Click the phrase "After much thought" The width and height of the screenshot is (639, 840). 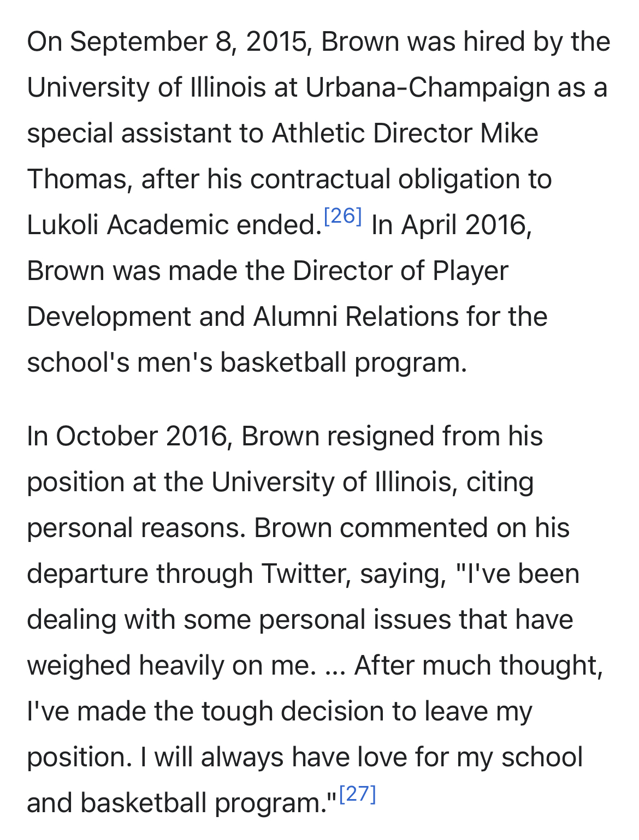[x=477, y=666]
